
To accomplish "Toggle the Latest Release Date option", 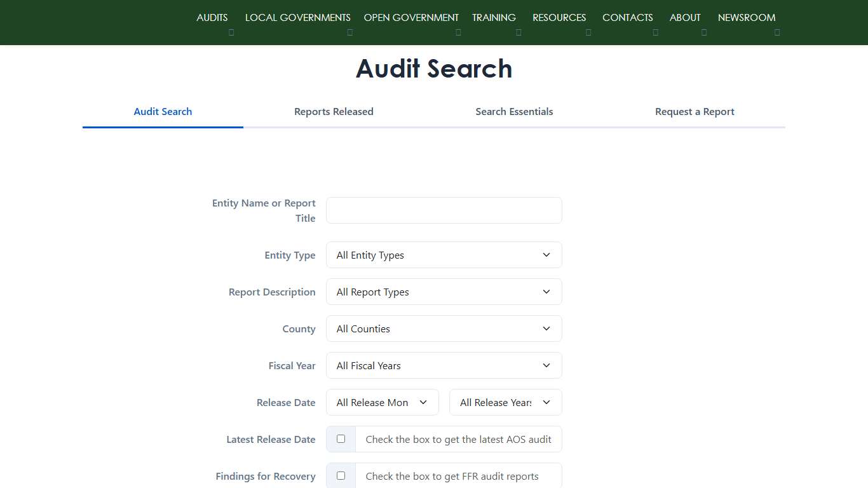I will 341,438.
